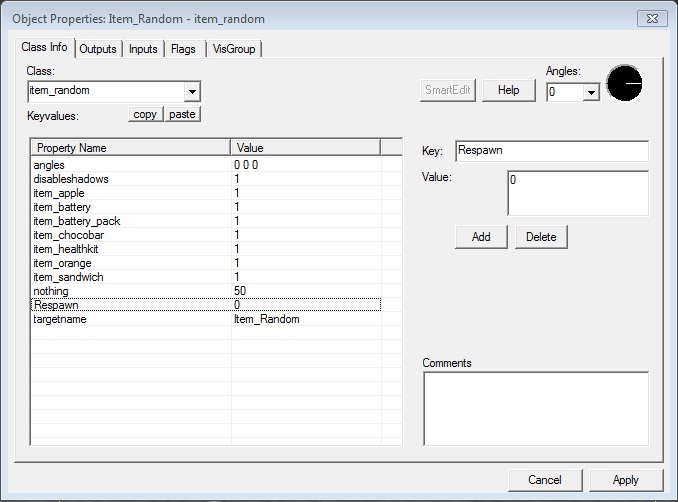Click the Value column header

(x=305, y=148)
